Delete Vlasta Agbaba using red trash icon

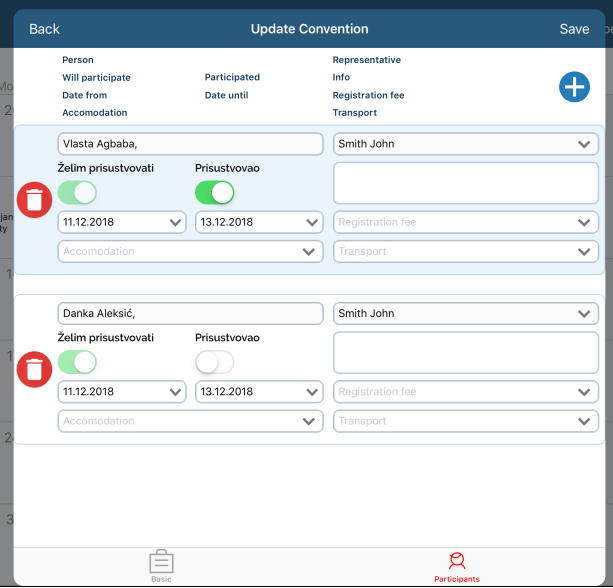35,200
